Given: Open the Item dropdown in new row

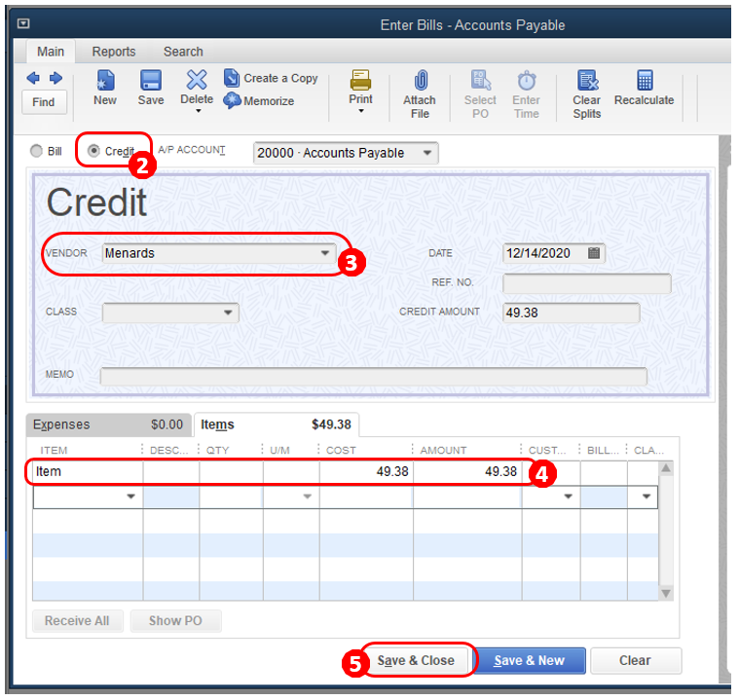Looking at the screenshot, I should click(x=131, y=497).
